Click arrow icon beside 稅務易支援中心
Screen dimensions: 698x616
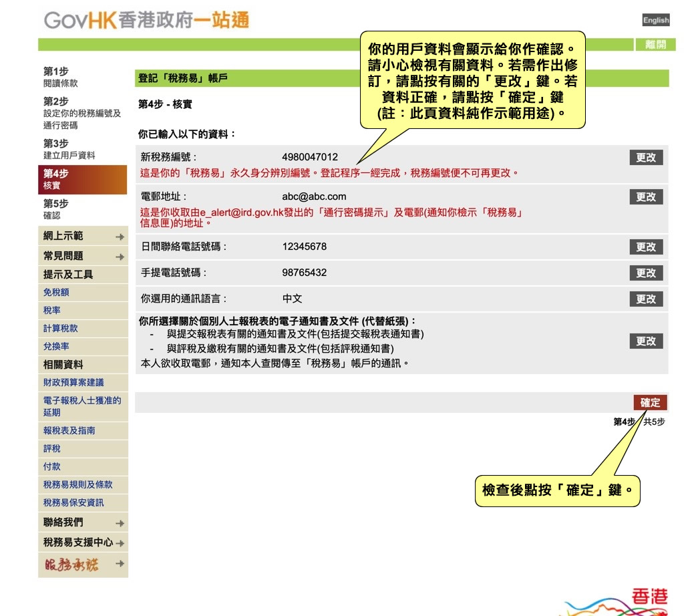point(120,543)
